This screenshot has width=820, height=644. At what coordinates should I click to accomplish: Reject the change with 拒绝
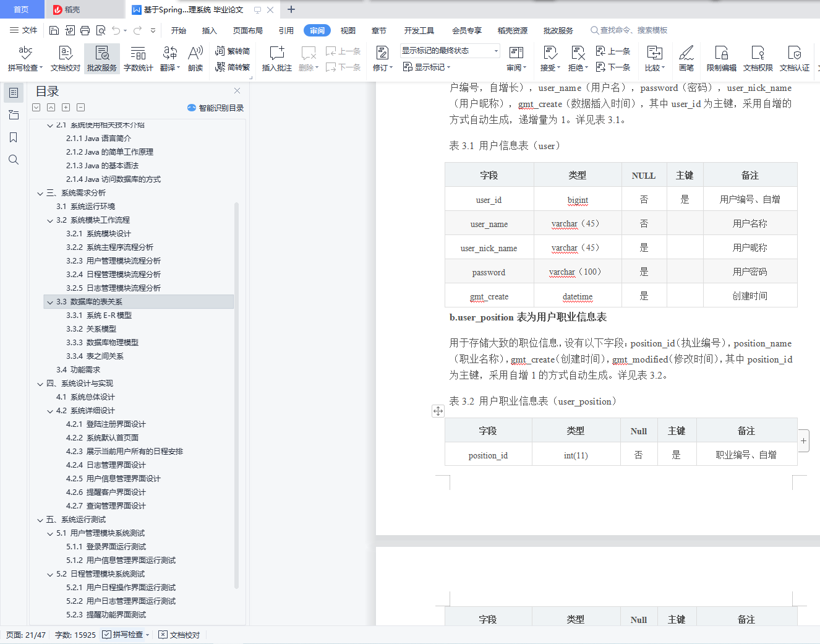(x=578, y=59)
